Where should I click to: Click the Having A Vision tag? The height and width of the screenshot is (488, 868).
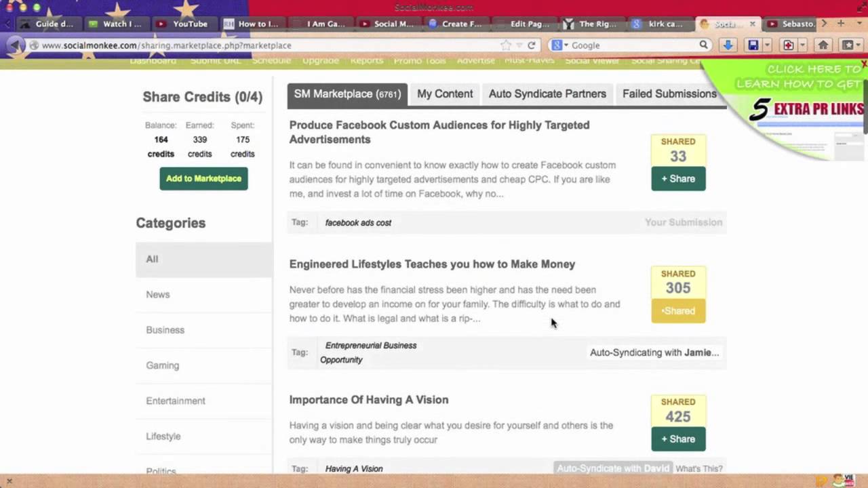click(354, 468)
